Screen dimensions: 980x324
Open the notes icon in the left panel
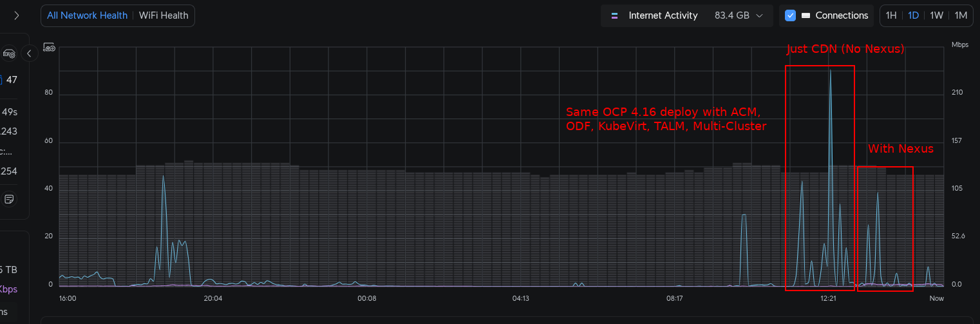(x=9, y=199)
